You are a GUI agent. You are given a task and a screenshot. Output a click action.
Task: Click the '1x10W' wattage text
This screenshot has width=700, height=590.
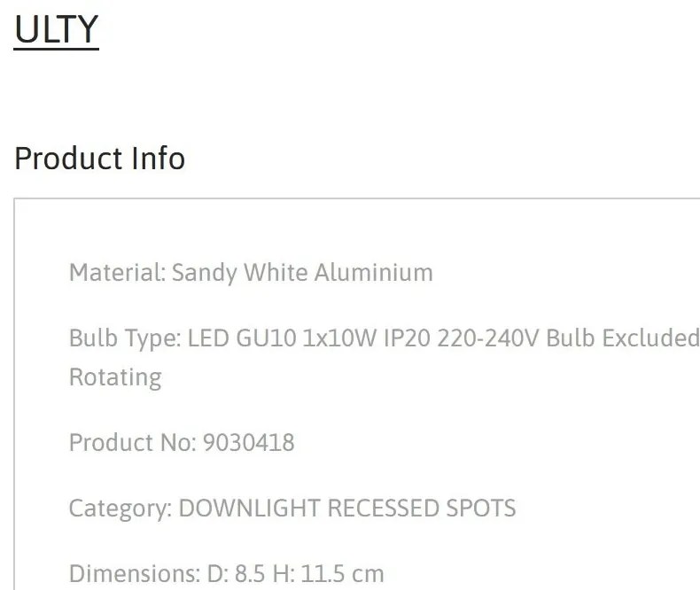pos(339,338)
